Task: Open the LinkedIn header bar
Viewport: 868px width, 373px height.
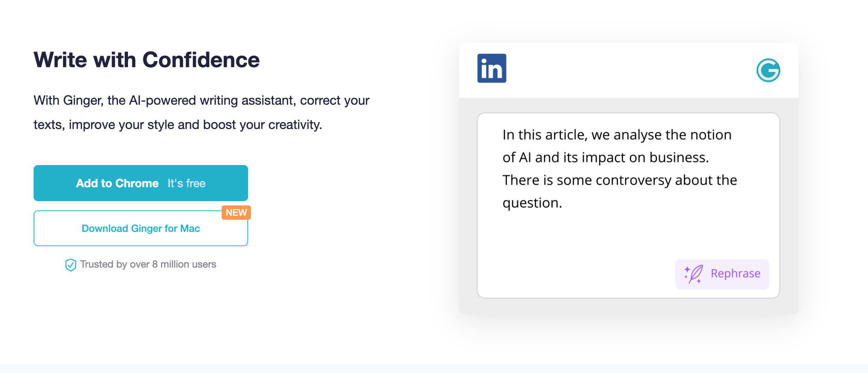Action: click(x=628, y=69)
